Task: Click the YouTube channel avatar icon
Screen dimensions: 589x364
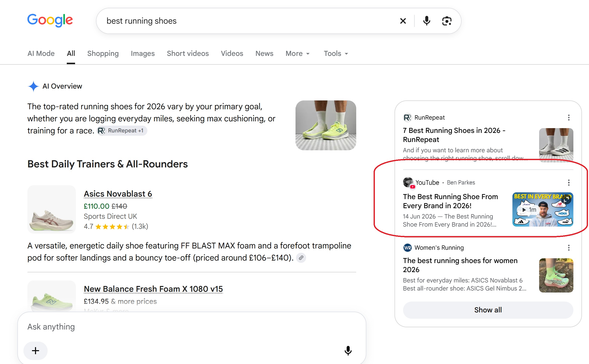Action: [408, 183]
